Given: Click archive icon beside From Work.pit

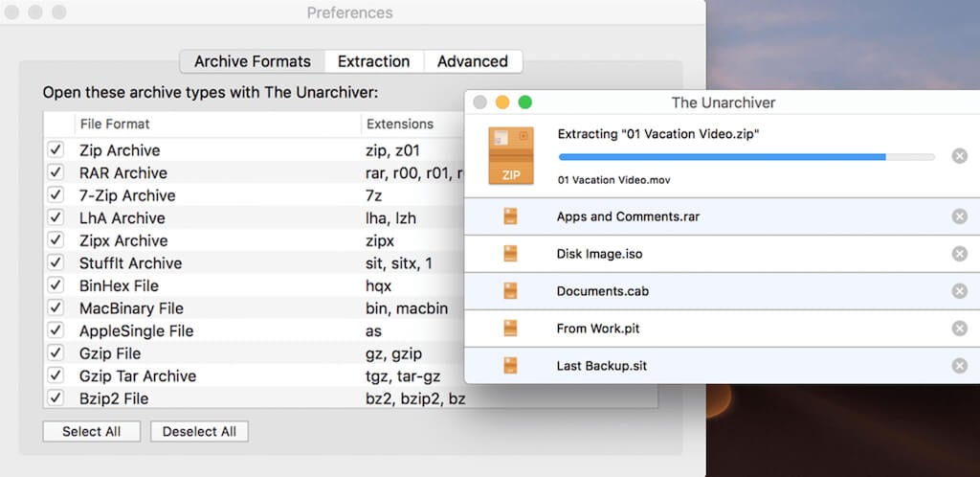Looking at the screenshot, I should point(511,329).
